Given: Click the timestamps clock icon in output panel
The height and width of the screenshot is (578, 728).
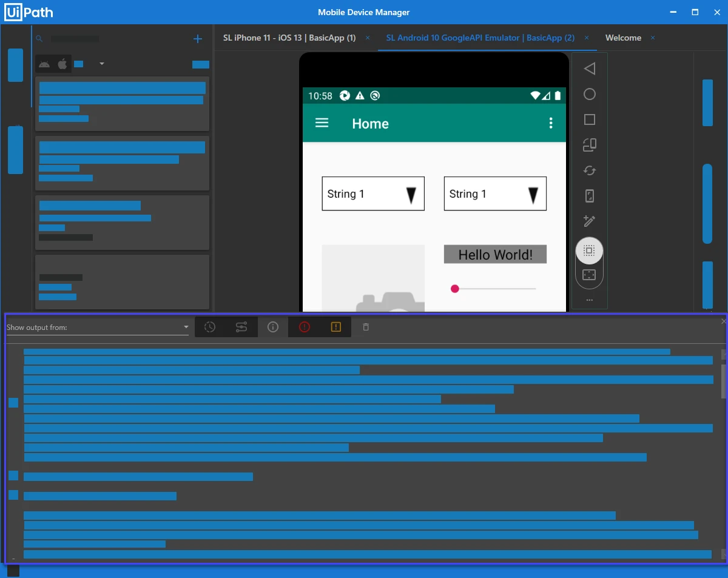Looking at the screenshot, I should tap(209, 327).
